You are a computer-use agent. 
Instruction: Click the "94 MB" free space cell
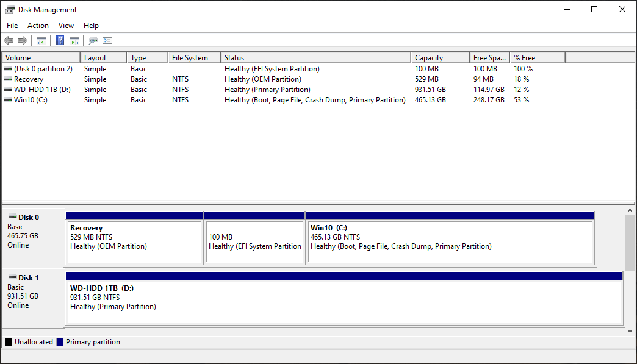483,79
